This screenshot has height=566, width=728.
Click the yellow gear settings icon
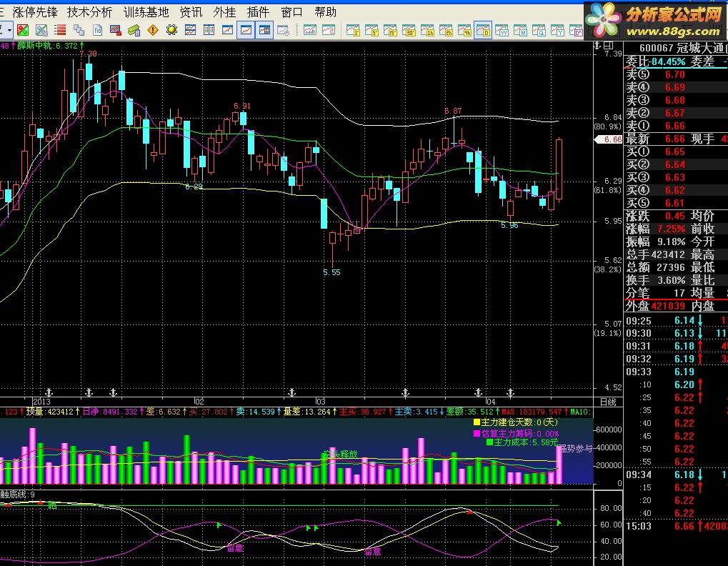pyautogui.click(x=171, y=31)
